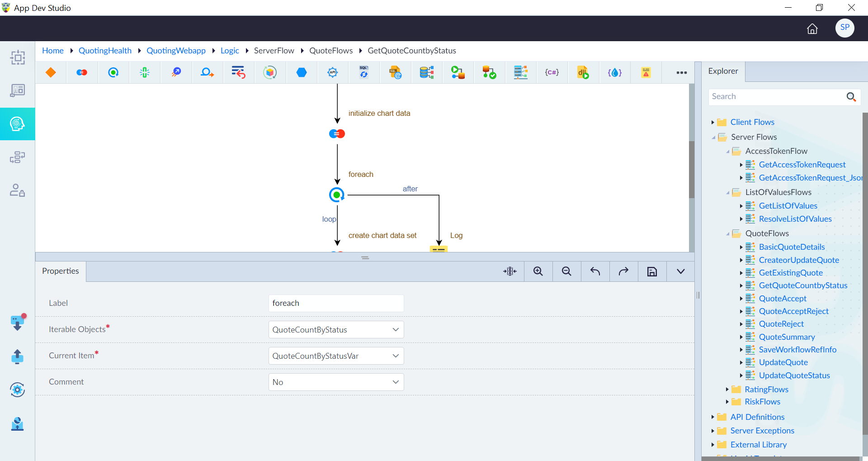Click the zoom out magnifier button
This screenshot has width=868, height=461.
[x=566, y=271]
